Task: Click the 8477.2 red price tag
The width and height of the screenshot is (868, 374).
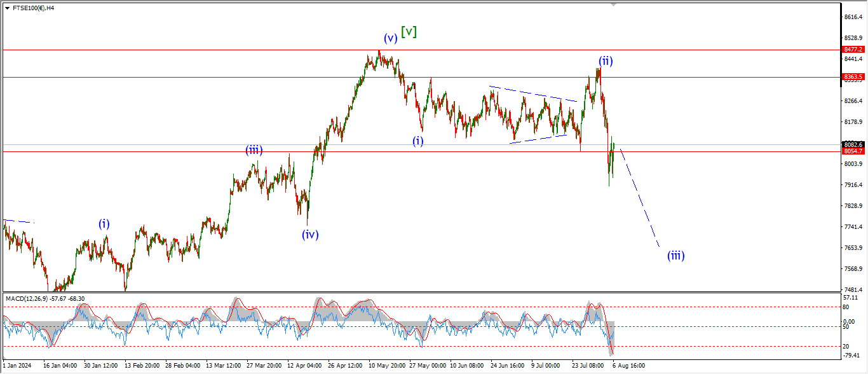Action: pos(853,49)
